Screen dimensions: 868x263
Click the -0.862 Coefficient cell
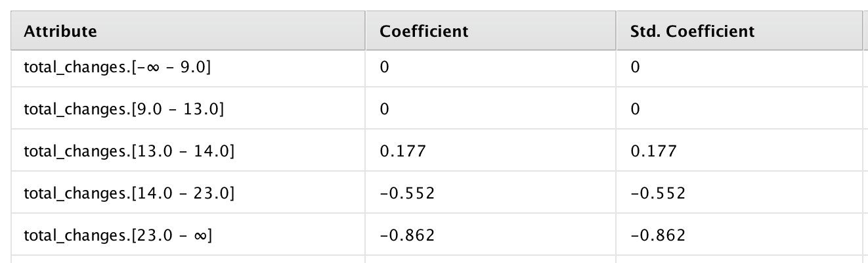coord(491,234)
